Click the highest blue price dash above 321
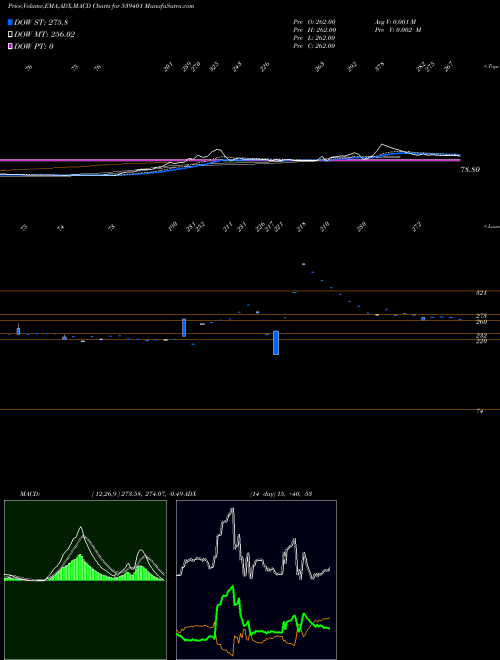The image size is (500, 660). pos(303,264)
